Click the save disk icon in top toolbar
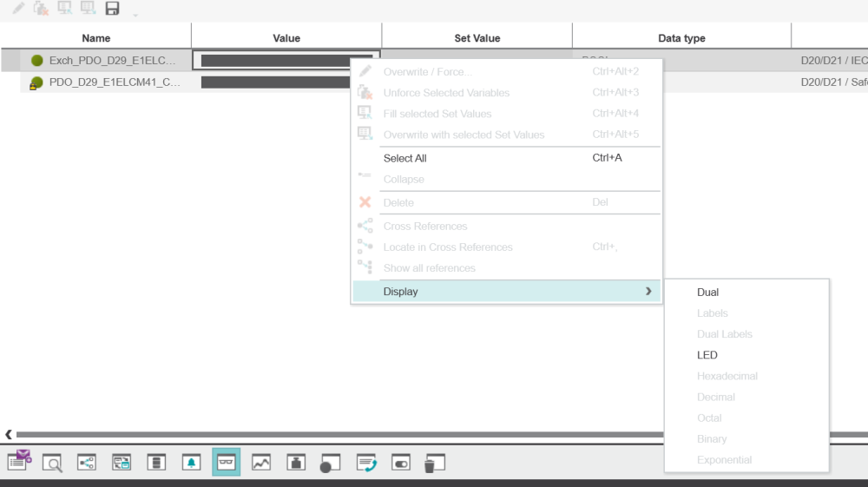 click(x=112, y=9)
